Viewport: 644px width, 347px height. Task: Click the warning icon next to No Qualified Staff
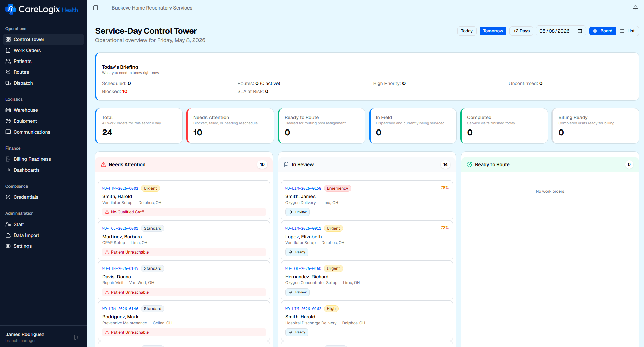pyautogui.click(x=107, y=212)
